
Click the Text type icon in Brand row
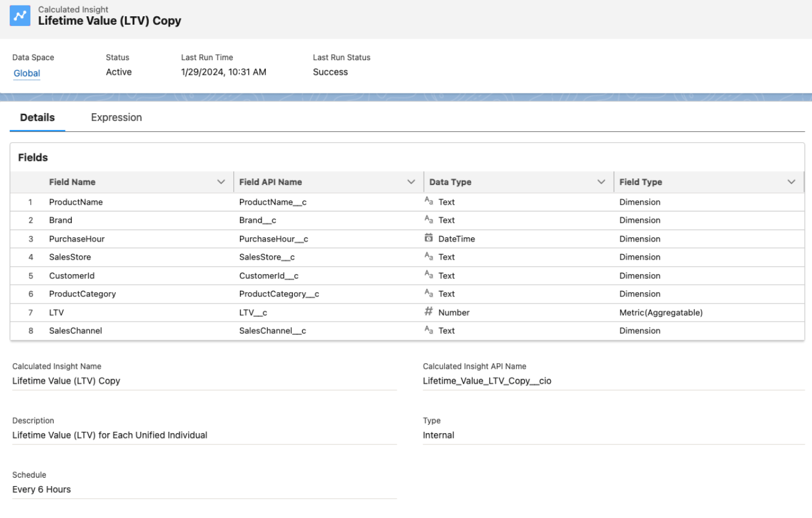[429, 220]
